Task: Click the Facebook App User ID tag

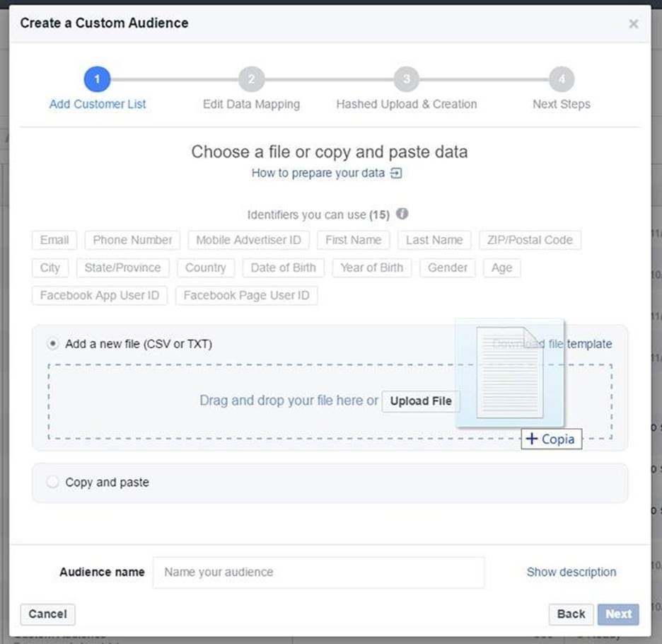Action: [100, 295]
